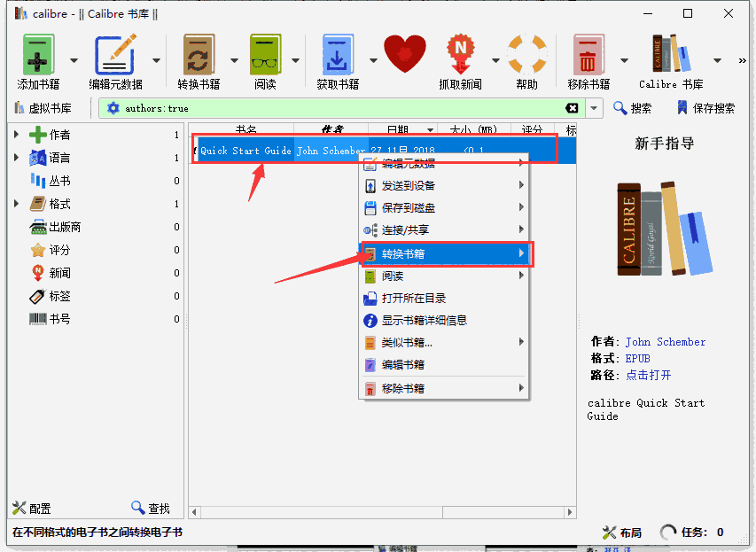Screen dimensions: 756x552
Task: Click the 布局 layout button
Action: coord(622,533)
